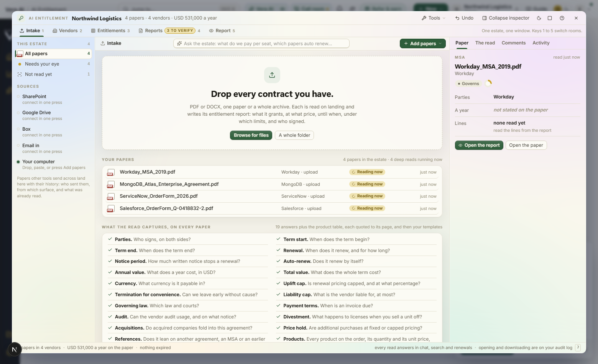This screenshot has height=364, width=598.
Task: Click the PDF icon beside MongoDB_Atlas_Enterprise_Agreement.pdf
Action: 111,185
